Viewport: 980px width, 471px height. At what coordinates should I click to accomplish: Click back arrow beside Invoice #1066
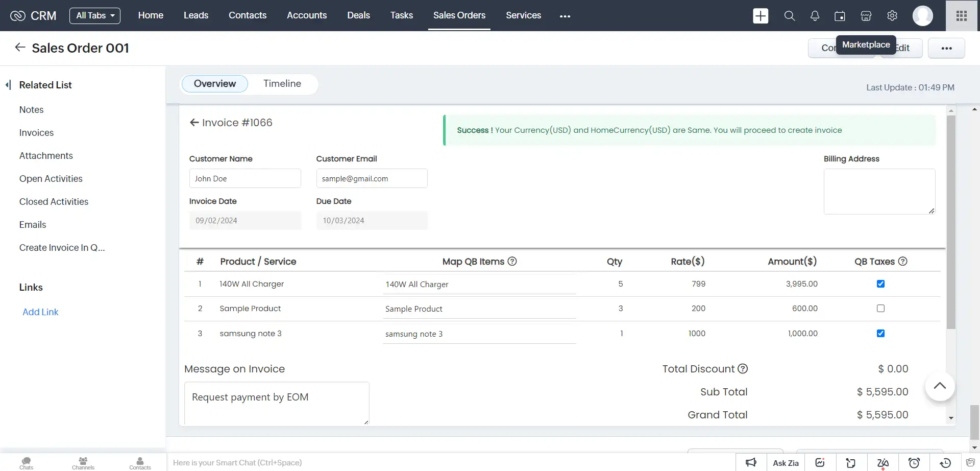tap(194, 123)
